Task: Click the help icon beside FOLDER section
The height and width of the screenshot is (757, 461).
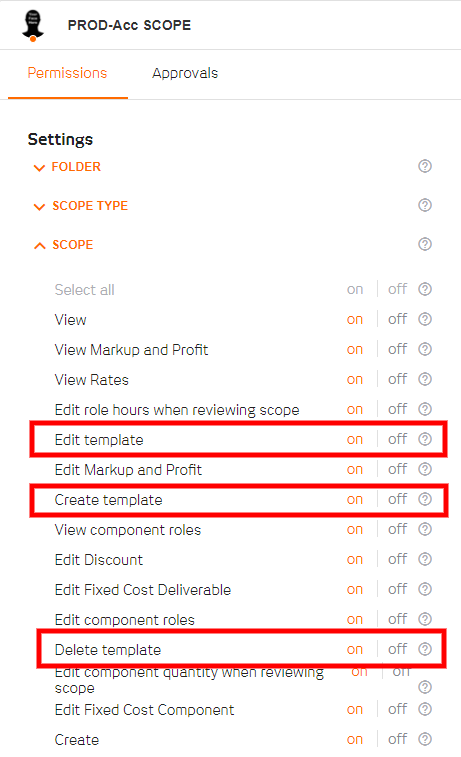Action: 425,167
